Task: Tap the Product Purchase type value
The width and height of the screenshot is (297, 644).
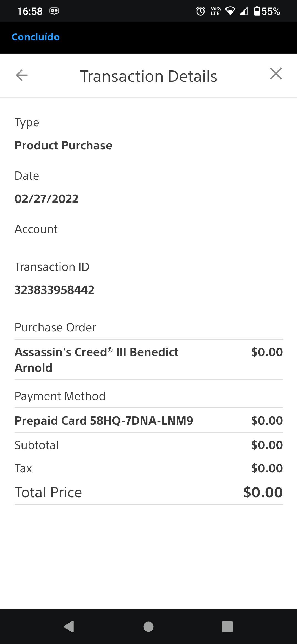Action: 64,146
